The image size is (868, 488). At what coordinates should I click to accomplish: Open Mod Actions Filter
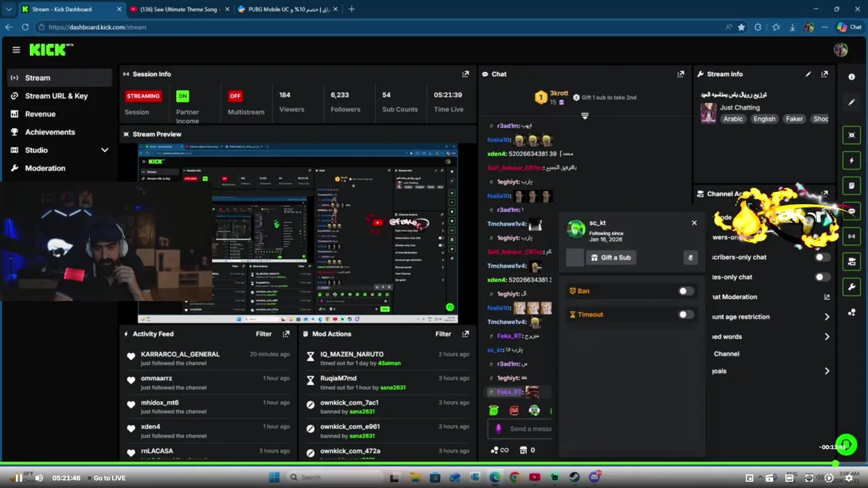(443, 333)
